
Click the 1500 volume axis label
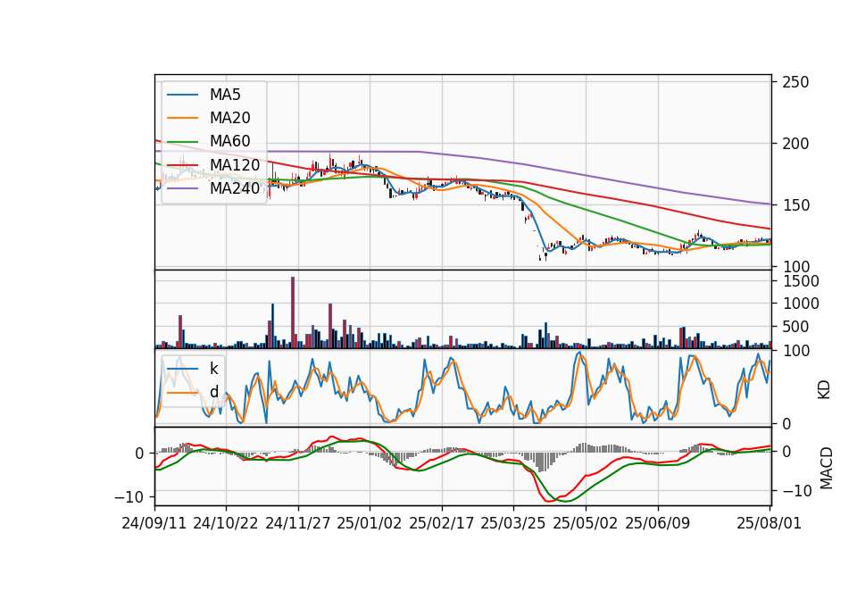[801, 281]
